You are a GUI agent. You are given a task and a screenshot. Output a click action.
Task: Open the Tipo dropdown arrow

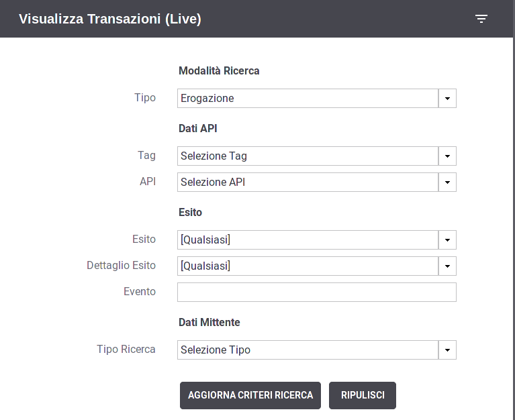tap(447, 98)
